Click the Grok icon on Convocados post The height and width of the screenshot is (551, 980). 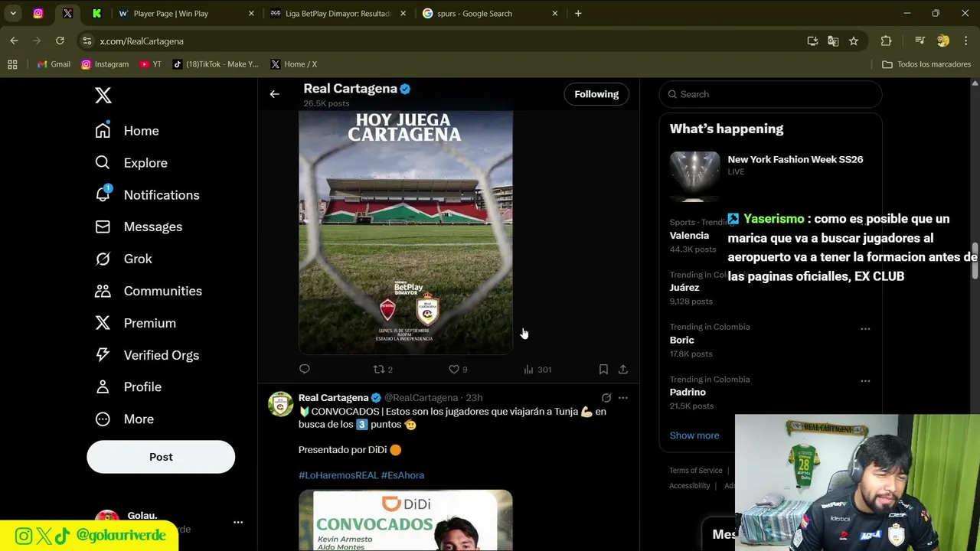[x=606, y=398]
